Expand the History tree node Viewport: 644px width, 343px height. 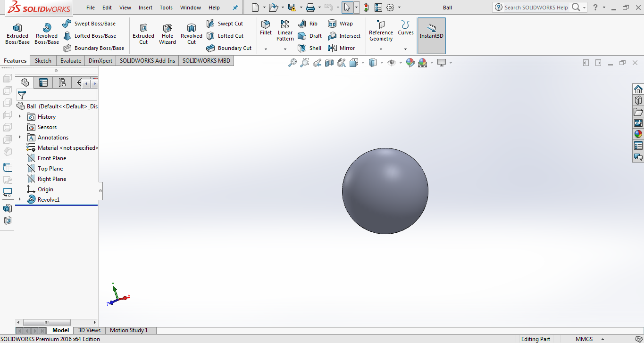coord(20,116)
